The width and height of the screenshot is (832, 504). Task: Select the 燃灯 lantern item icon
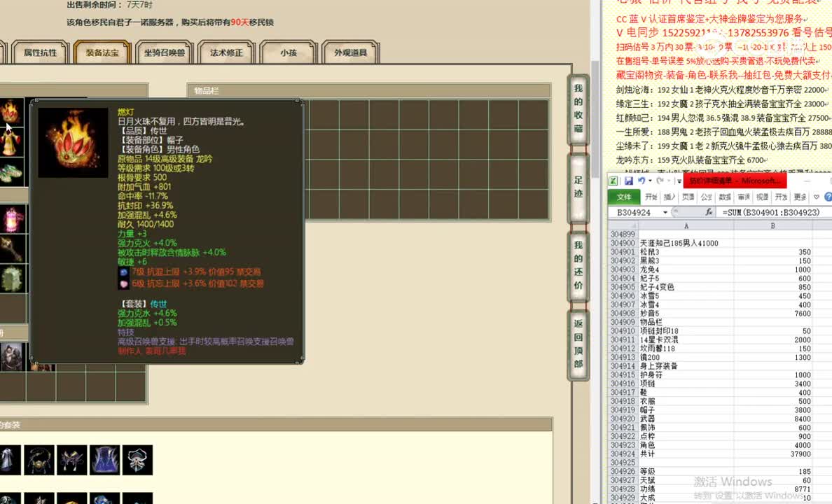tap(71, 143)
